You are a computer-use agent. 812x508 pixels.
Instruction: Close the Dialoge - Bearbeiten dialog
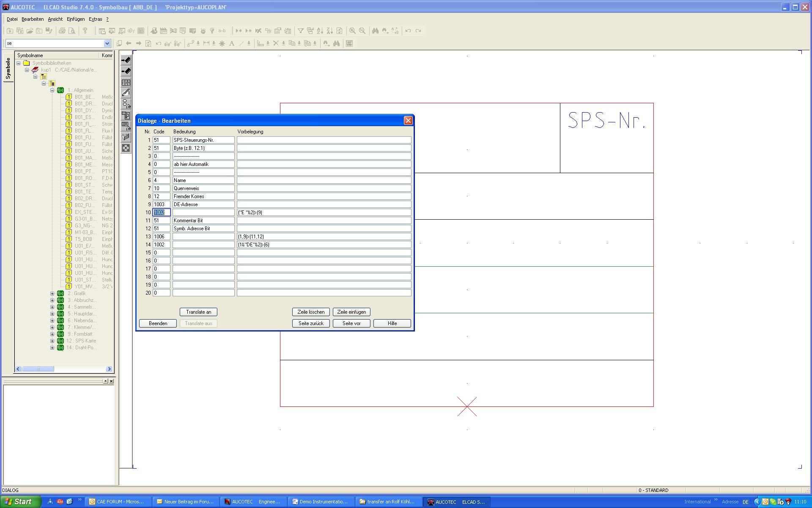pos(408,121)
